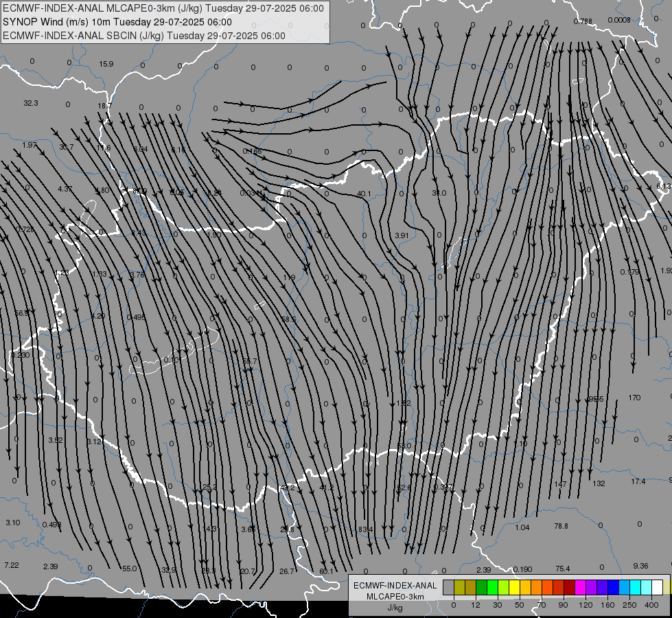Image resolution: width=672 pixels, height=618 pixels.
Task: Click the 0.179 map value
Action: point(629,272)
